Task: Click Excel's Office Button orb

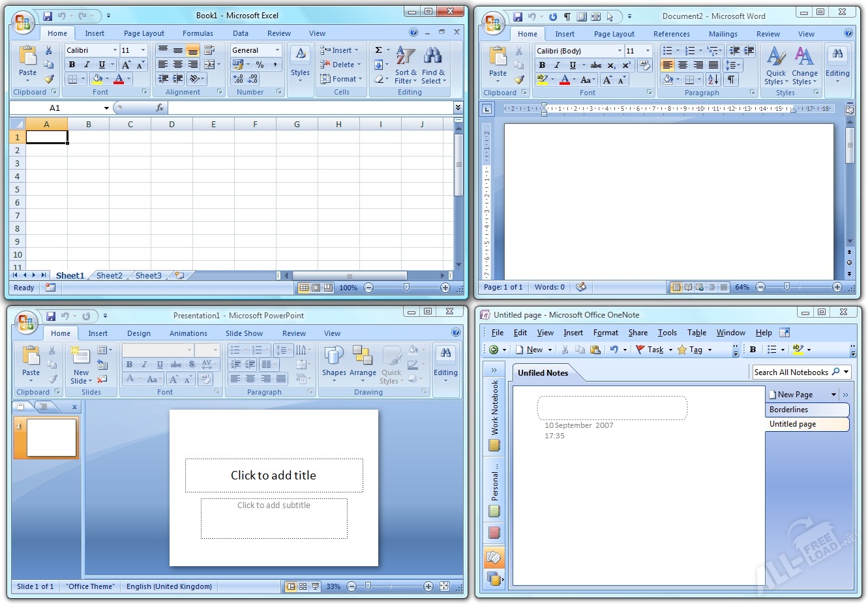Action: [x=23, y=23]
